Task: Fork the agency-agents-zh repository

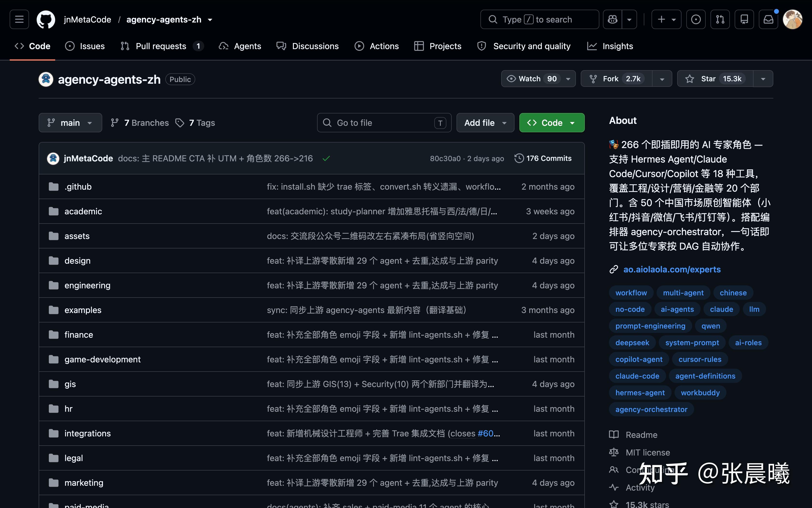Action: point(616,79)
